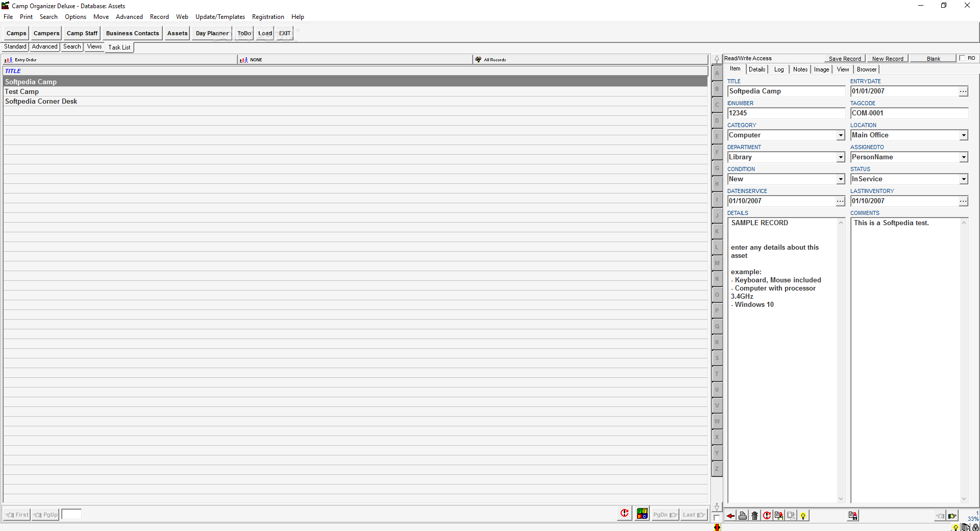Click the red refresh icon below the list

pos(625,513)
